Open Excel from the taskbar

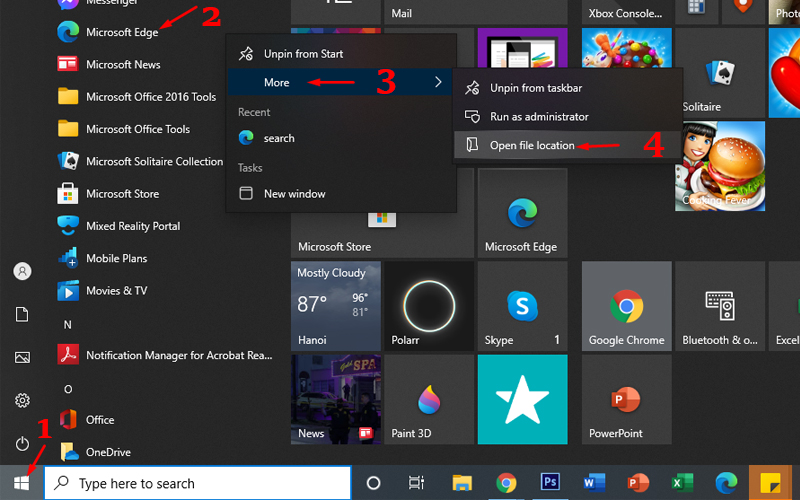click(682, 483)
